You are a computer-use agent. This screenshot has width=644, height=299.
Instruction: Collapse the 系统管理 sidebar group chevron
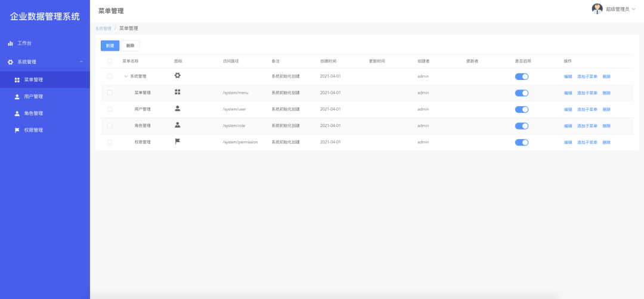point(81,61)
